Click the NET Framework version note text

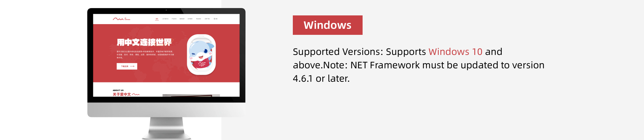tap(418, 65)
